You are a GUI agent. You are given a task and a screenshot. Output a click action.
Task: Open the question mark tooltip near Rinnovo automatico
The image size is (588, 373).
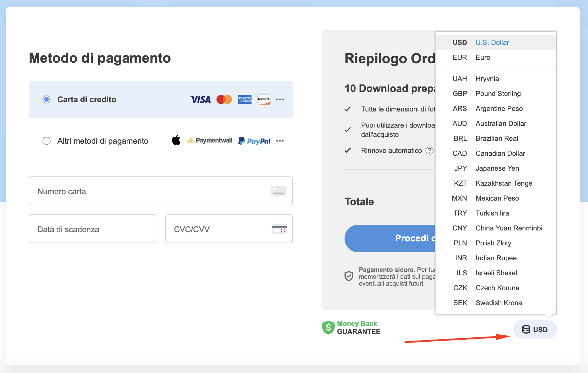(430, 150)
